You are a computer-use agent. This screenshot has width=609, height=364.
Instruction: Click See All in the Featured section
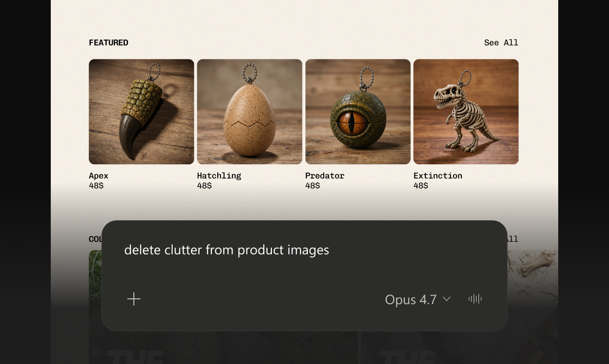click(501, 43)
